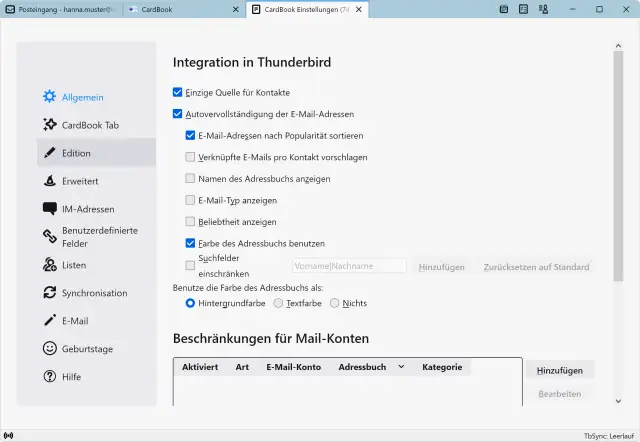Select Nichts radio button

(x=334, y=303)
